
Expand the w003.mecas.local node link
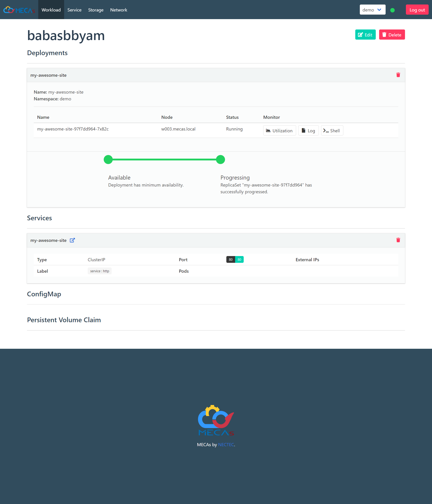[x=178, y=128]
